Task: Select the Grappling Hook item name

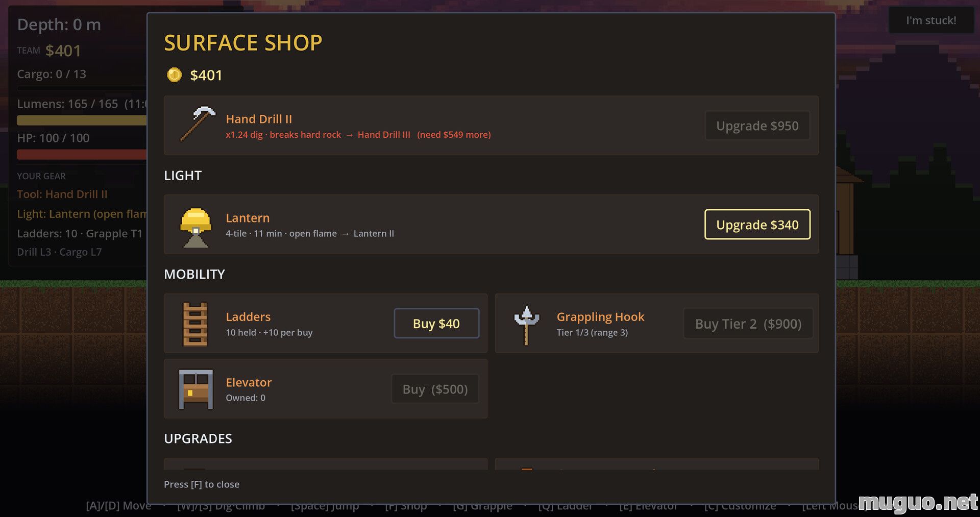Action: coord(600,317)
